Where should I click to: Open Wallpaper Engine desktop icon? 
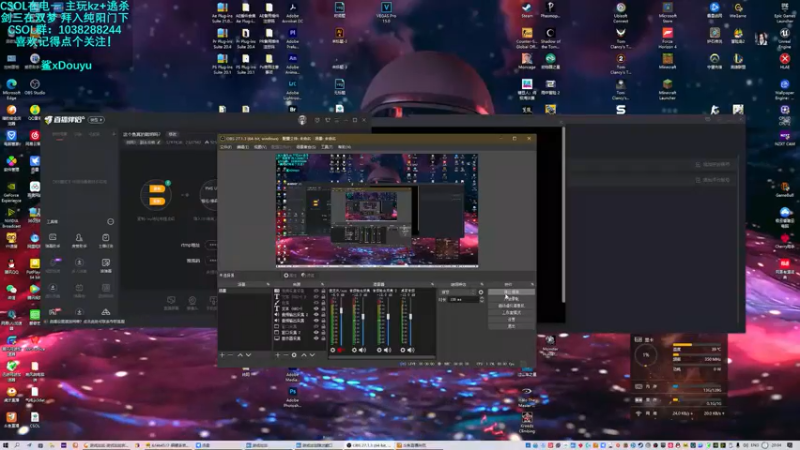[x=785, y=89]
